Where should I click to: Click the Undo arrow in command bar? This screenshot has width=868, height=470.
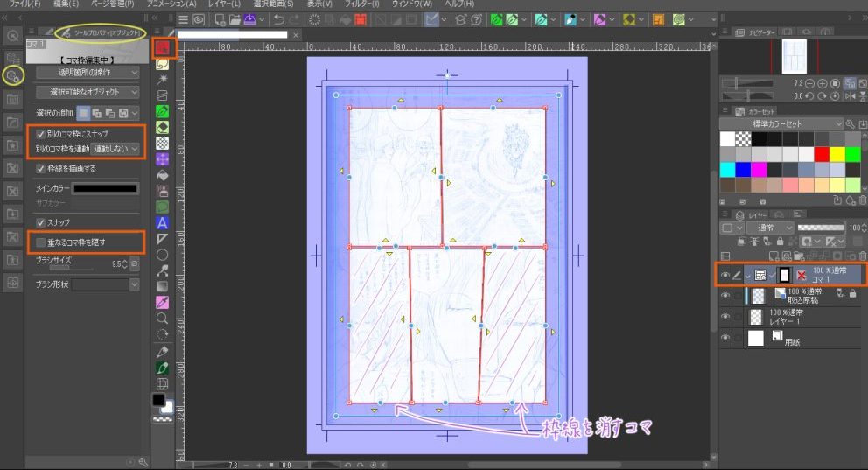pyautogui.click(x=278, y=19)
